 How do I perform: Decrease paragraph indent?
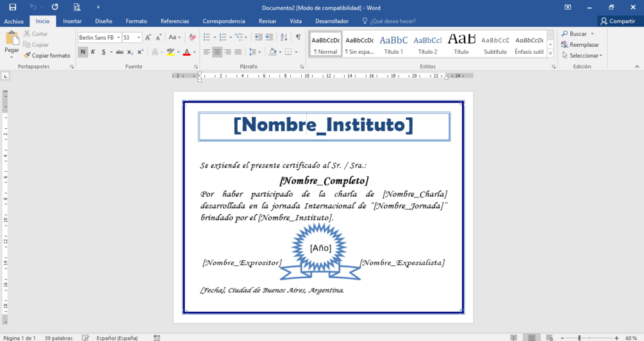[258, 37]
